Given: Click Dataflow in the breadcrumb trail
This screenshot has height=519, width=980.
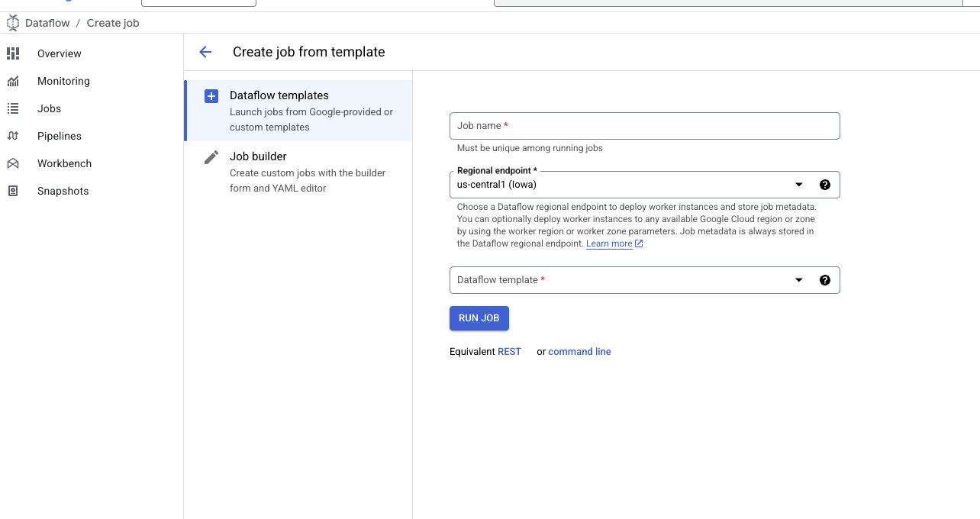Looking at the screenshot, I should click(x=47, y=22).
